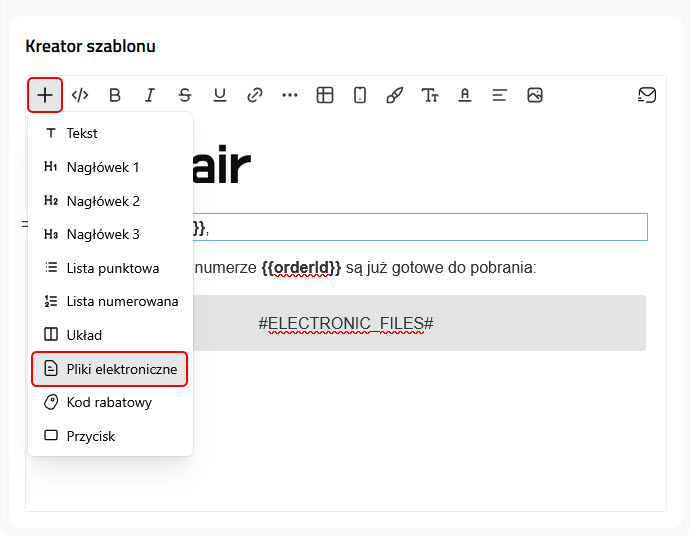The height and width of the screenshot is (536, 691).
Task: Open the text color tool
Action: pyautogui.click(x=464, y=95)
